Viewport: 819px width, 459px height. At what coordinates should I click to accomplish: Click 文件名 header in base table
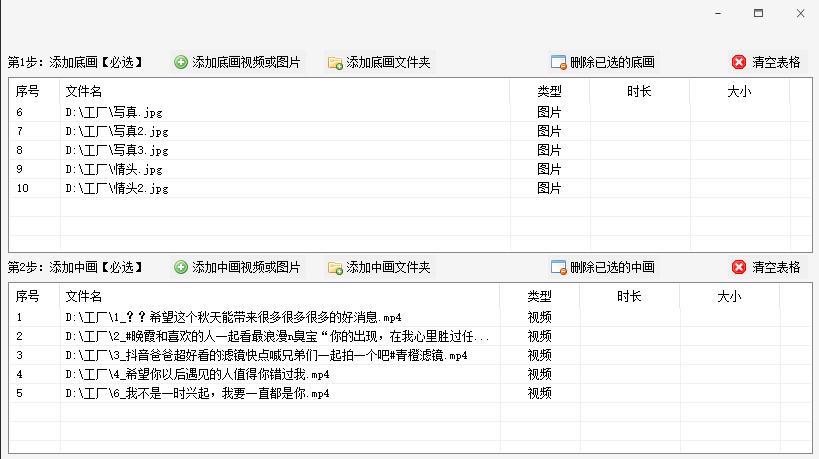[84, 91]
